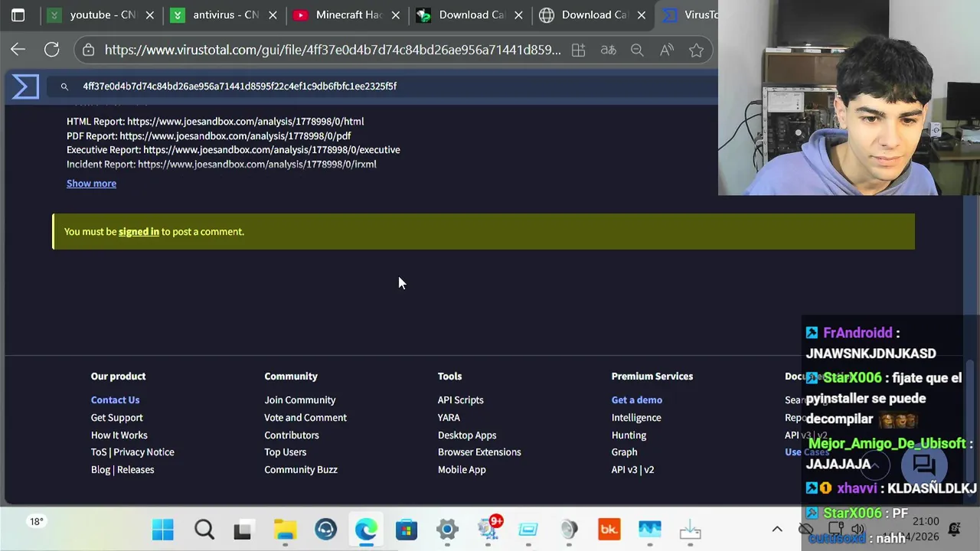The image size is (980, 551).
Task: Open Vote and Comment link
Action: (305, 417)
